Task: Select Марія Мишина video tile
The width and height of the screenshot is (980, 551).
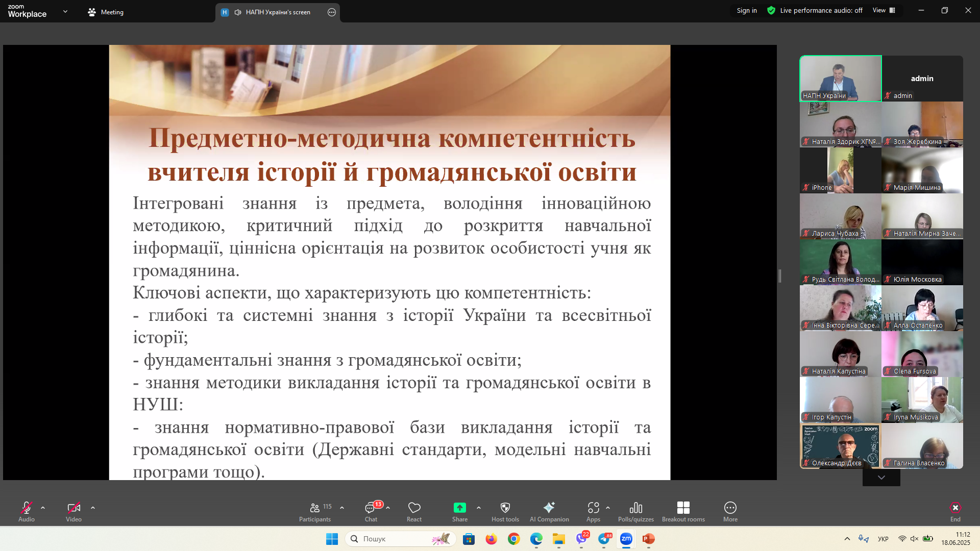Action: click(x=922, y=170)
